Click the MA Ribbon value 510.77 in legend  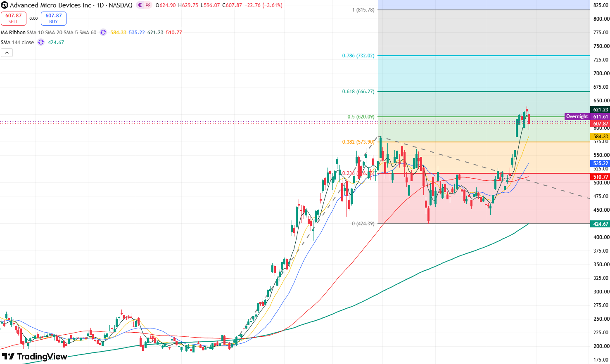(x=174, y=32)
